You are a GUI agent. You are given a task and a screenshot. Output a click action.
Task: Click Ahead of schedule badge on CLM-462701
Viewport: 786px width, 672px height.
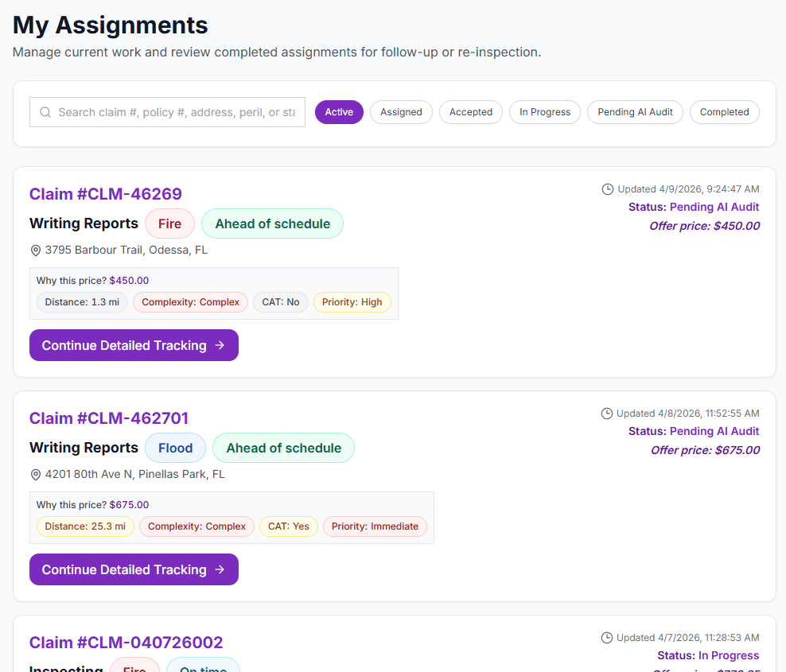tap(284, 448)
